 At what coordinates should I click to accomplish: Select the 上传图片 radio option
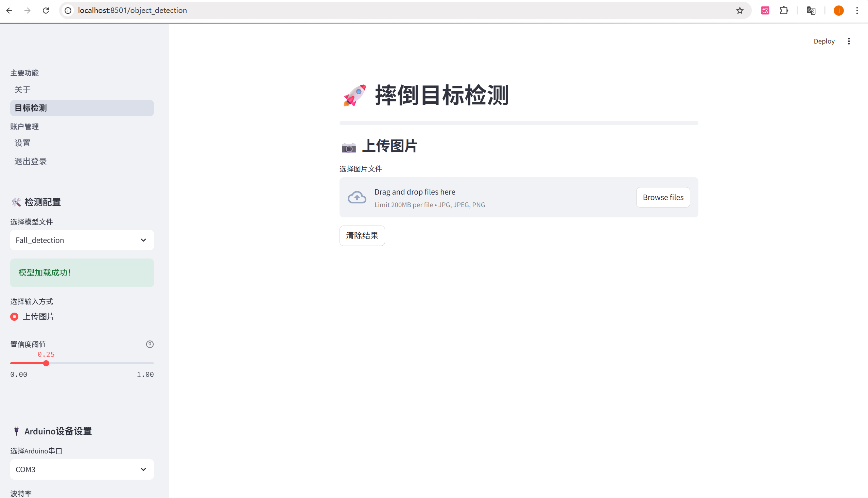(14, 316)
